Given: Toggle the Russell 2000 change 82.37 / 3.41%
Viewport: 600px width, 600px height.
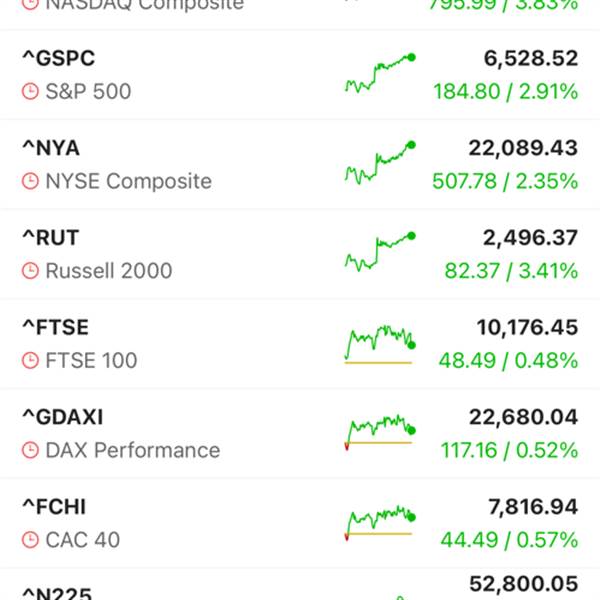Looking at the screenshot, I should [x=510, y=271].
